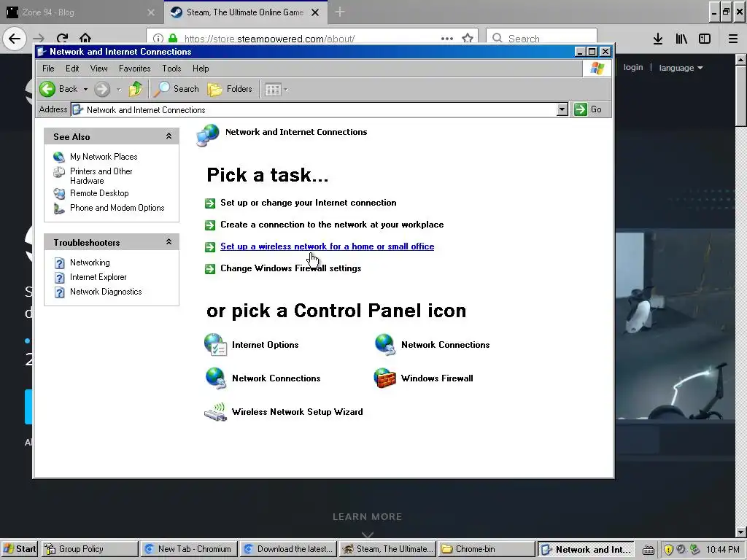
Task: Expand the Address bar dropdown
Action: tap(562, 109)
